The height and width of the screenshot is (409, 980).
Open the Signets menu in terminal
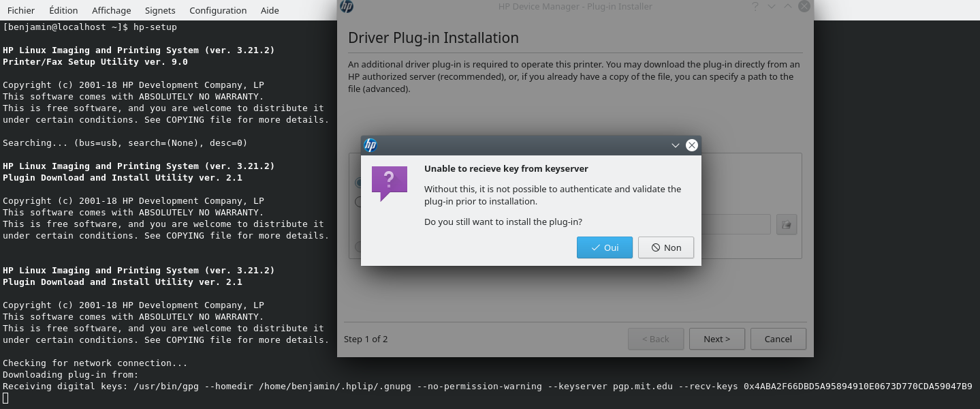(160, 10)
